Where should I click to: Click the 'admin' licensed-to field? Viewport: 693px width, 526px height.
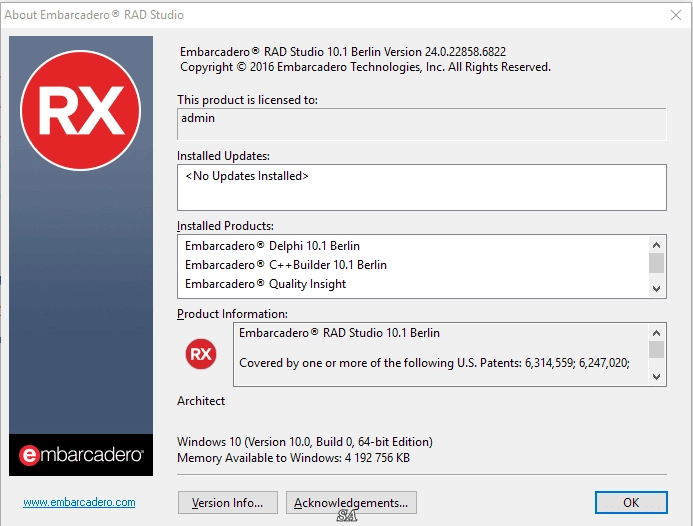point(422,124)
